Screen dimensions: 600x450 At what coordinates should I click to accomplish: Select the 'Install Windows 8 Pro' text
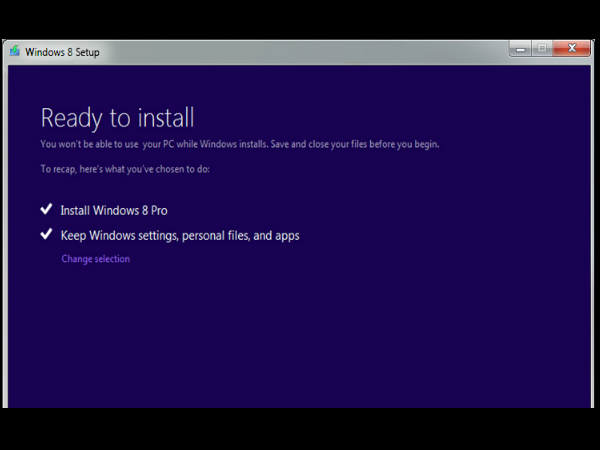click(114, 210)
